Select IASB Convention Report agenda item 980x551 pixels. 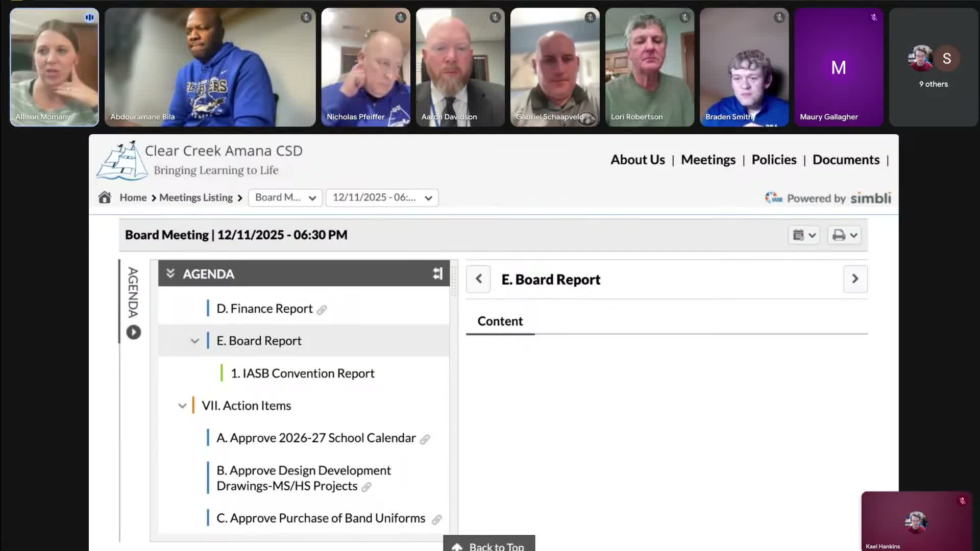tap(302, 373)
